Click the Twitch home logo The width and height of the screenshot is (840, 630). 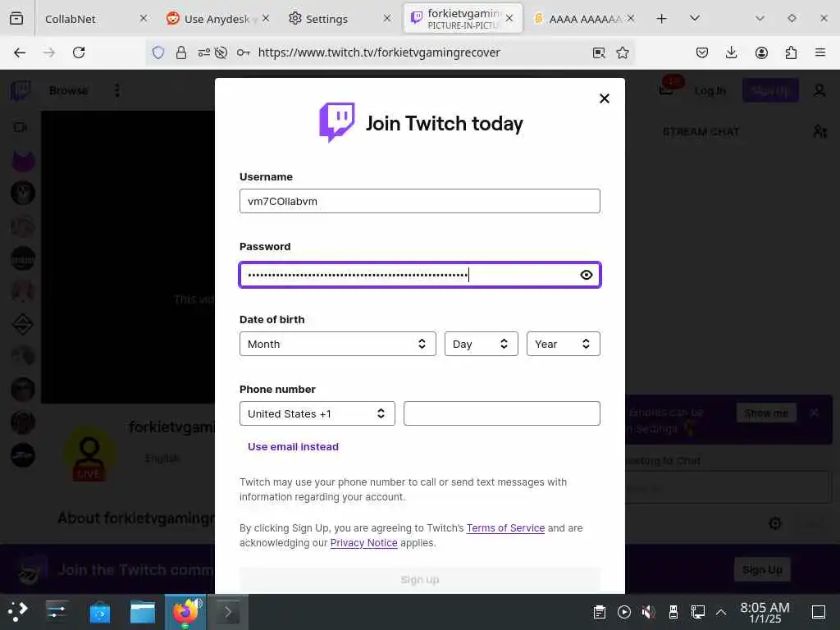tap(21, 90)
